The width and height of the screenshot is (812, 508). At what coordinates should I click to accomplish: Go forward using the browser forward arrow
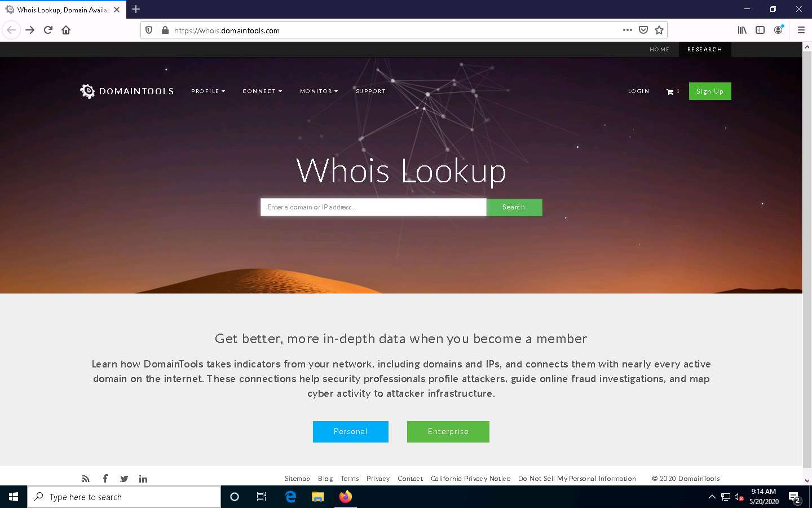pyautogui.click(x=30, y=30)
